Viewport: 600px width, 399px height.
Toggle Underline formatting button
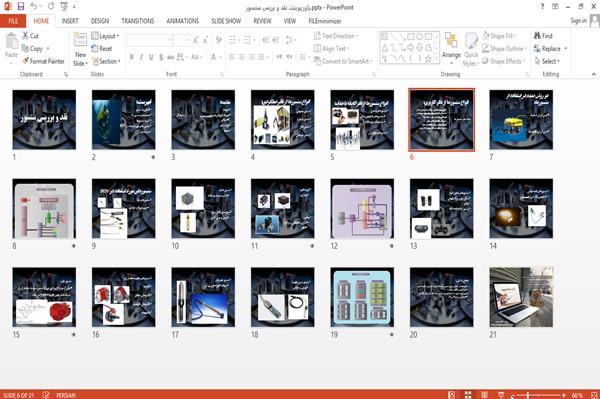point(151,57)
